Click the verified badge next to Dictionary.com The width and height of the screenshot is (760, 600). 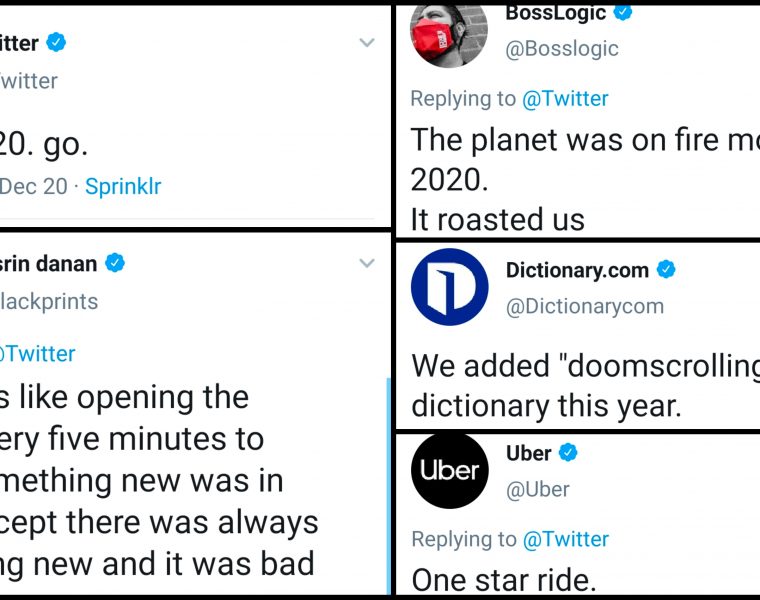click(x=666, y=270)
